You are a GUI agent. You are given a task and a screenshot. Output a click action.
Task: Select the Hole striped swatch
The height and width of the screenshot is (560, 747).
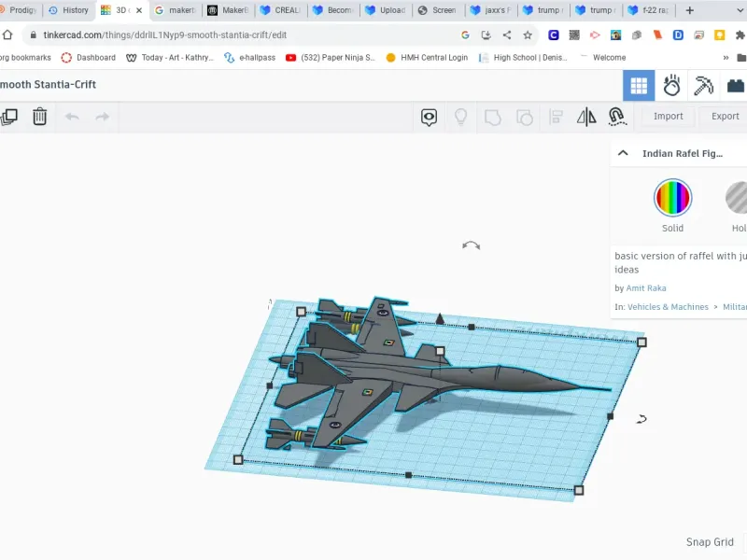pos(737,198)
